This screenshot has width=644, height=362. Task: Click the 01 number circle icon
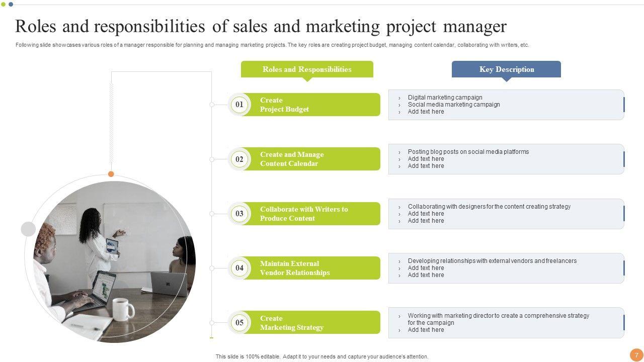pyautogui.click(x=239, y=105)
